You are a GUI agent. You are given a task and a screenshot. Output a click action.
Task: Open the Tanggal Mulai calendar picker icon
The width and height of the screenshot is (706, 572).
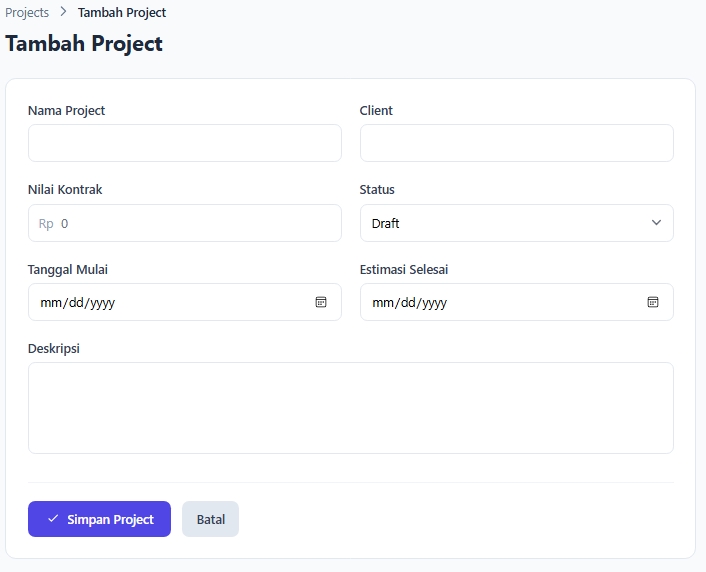coord(321,302)
